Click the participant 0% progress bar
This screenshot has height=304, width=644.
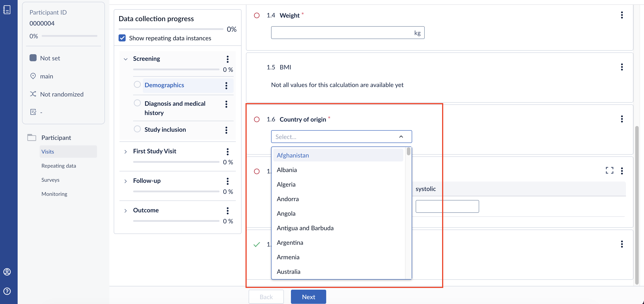tap(69, 36)
